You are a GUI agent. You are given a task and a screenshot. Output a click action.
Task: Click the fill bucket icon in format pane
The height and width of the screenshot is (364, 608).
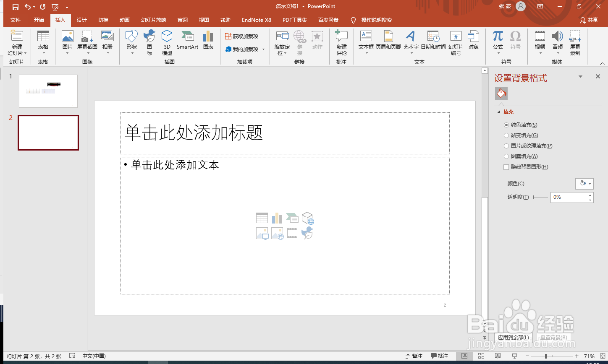pos(501,94)
